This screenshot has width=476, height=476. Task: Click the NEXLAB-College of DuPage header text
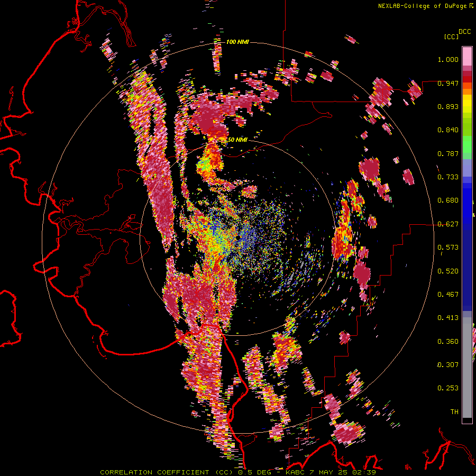pos(423,6)
